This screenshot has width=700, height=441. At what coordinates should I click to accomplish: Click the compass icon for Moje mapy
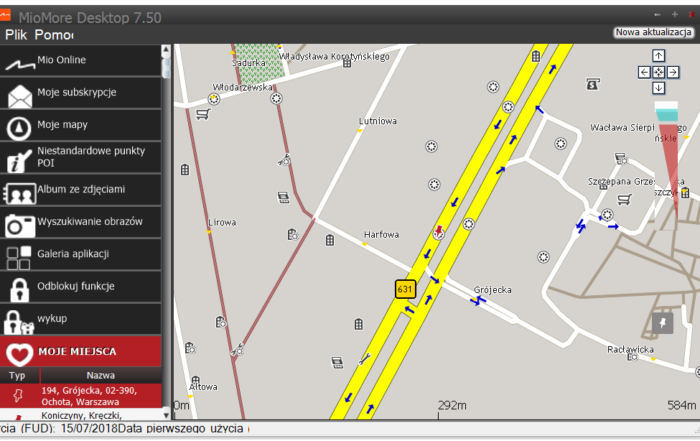tap(19, 128)
